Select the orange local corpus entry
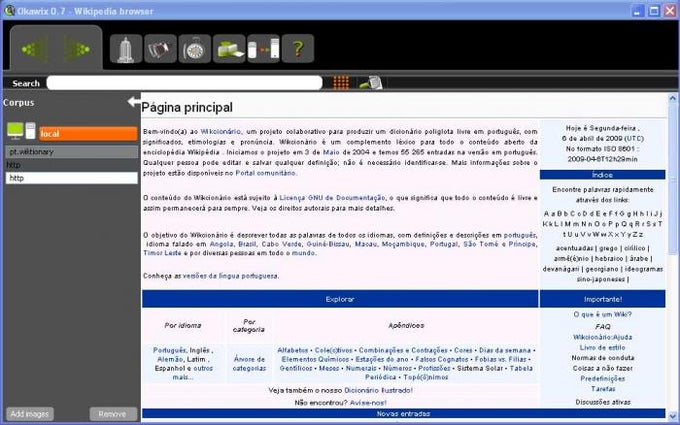Screen dimensions: 680x425 [88, 134]
